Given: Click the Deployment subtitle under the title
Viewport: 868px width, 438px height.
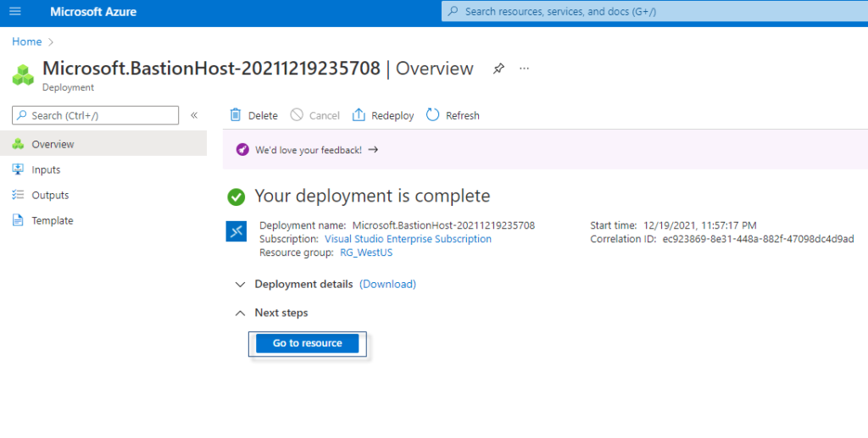Looking at the screenshot, I should click(x=68, y=87).
